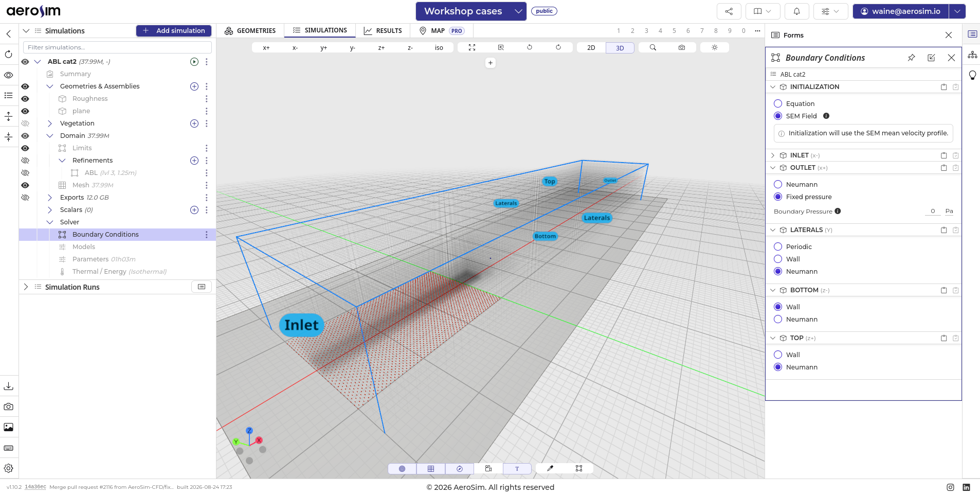The image size is (980, 494).
Task: Take viewport screenshot with camera icon
Action: pyautogui.click(x=682, y=47)
